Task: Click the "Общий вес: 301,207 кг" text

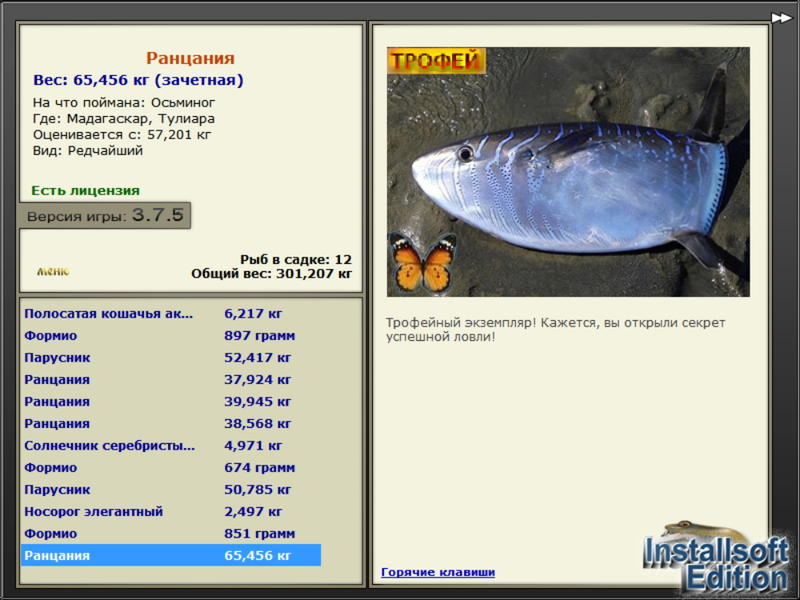Action: (271, 273)
